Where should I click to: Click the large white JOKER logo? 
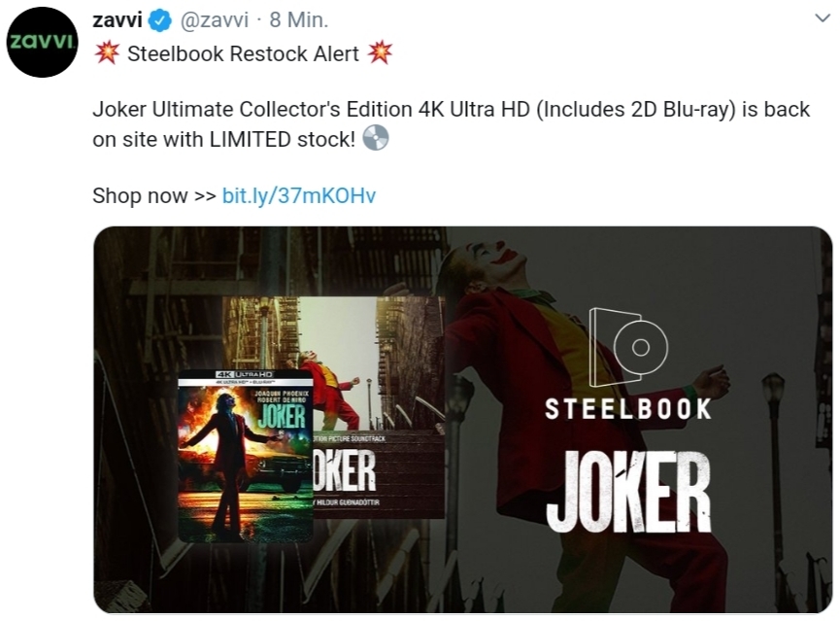tap(628, 492)
